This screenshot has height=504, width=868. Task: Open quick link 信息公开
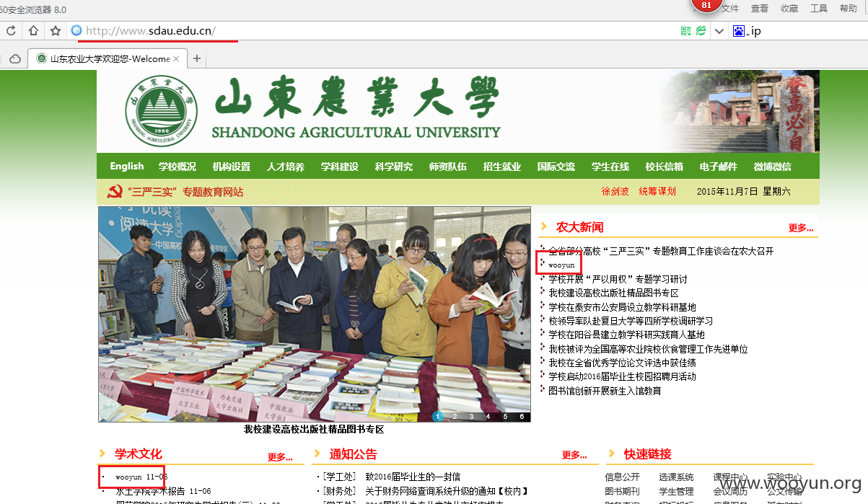(622, 477)
